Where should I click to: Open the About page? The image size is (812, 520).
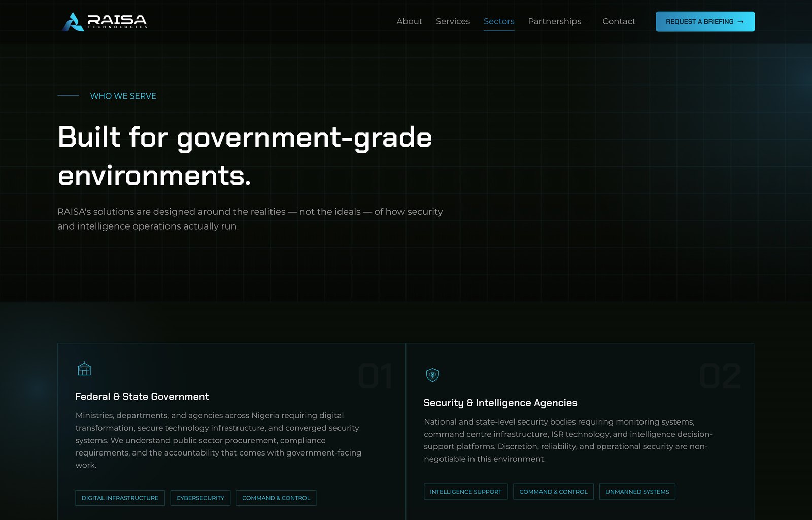pos(409,21)
